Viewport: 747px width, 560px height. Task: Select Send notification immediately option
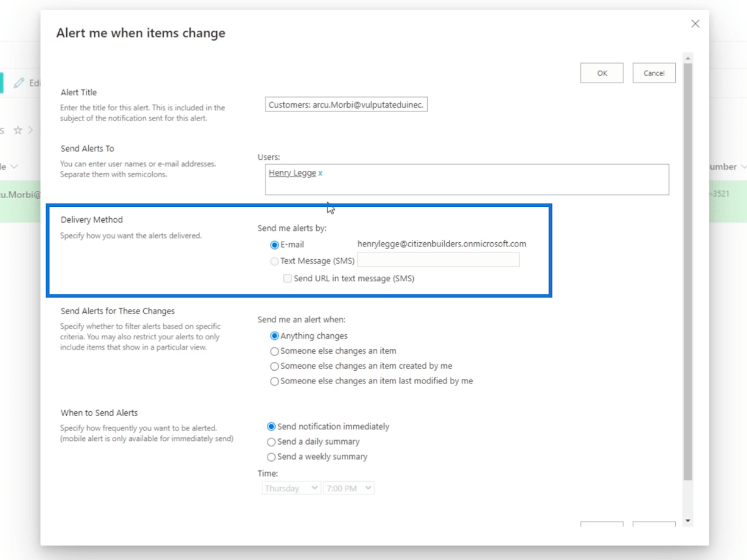pyautogui.click(x=271, y=426)
